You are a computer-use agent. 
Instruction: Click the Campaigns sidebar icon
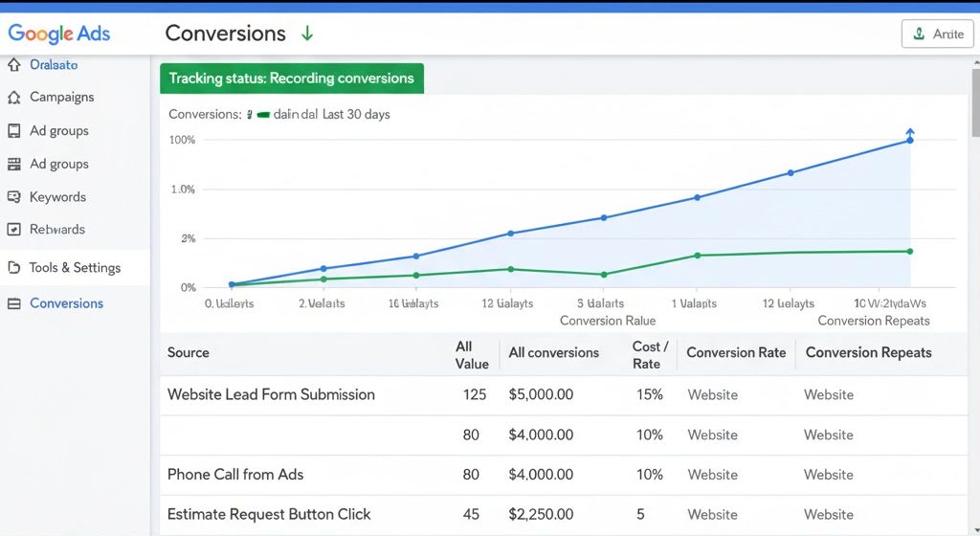point(13,98)
